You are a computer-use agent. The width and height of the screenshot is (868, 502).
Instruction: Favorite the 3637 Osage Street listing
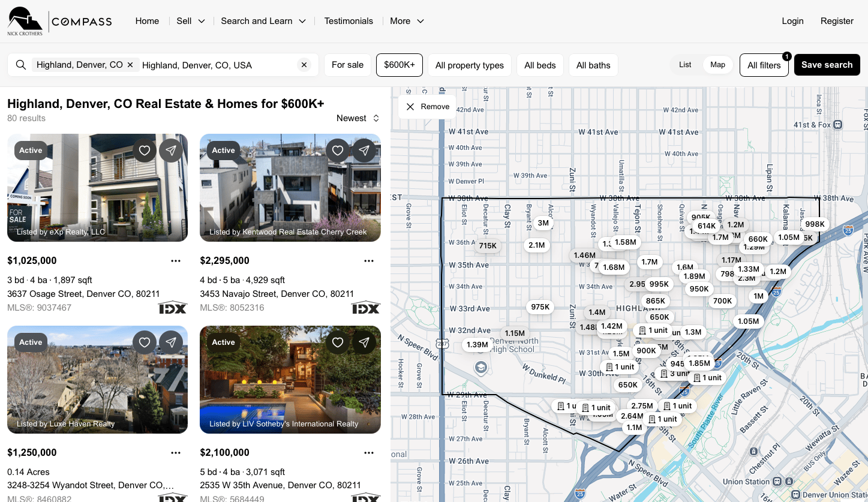[145, 151]
